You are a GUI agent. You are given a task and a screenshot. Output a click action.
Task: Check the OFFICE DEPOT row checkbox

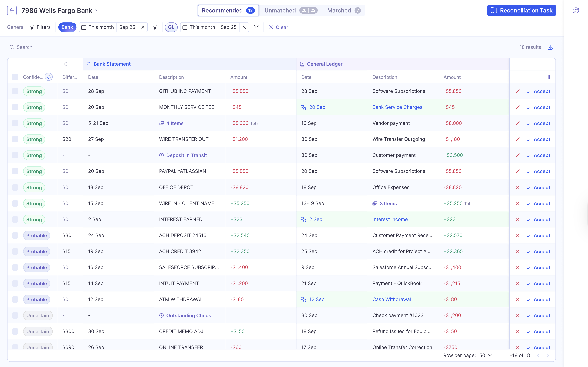[x=15, y=187]
